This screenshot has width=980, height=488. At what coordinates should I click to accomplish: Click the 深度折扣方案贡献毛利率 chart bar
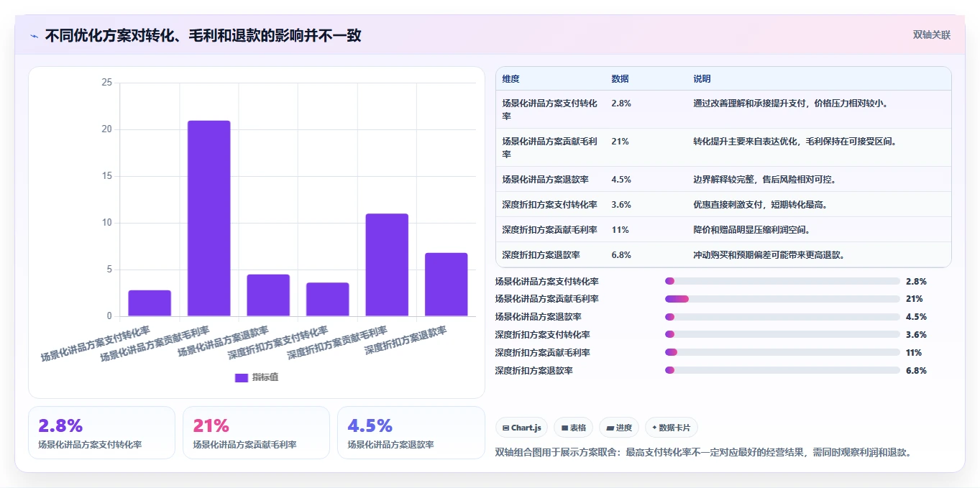(387, 265)
